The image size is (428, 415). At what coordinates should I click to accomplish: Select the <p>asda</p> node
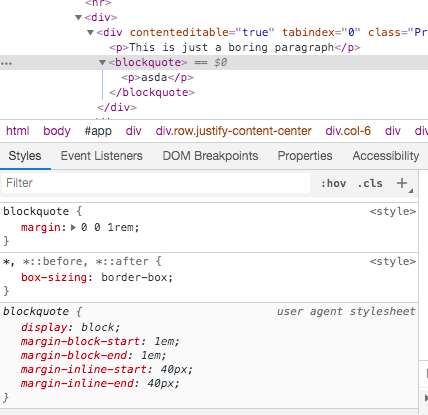tap(157, 77)
